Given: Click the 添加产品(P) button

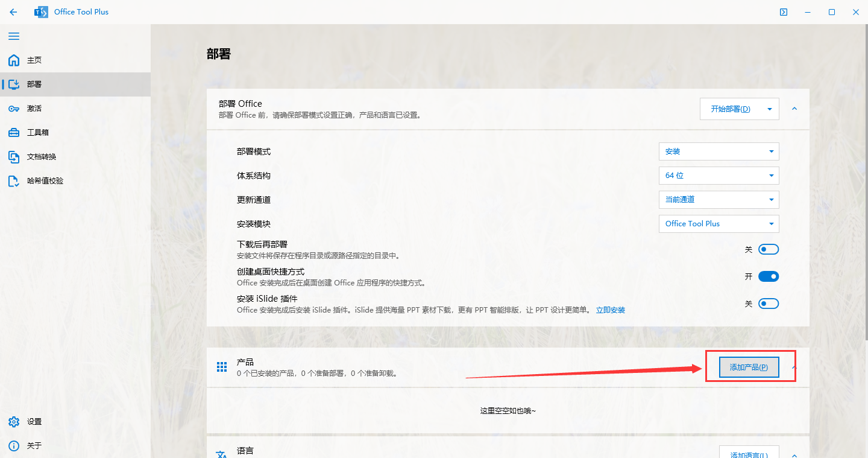Looking at the screenshot, I should 748,367.
